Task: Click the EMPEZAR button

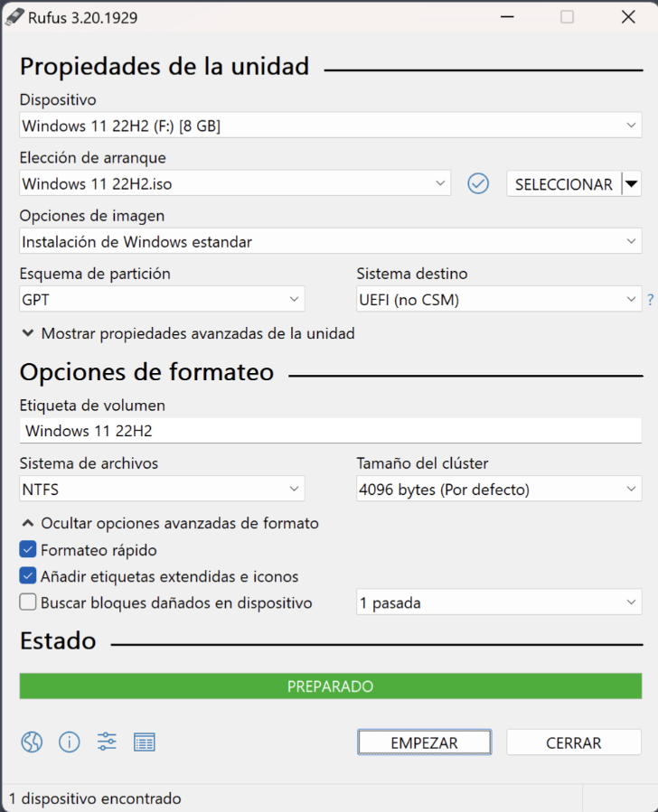Action: [x=424, y=742]
